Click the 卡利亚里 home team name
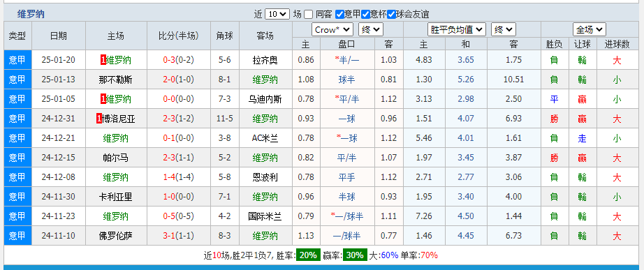Image resolution: width=644 pixels, height=270 pixels. click(x=116, y=197)
